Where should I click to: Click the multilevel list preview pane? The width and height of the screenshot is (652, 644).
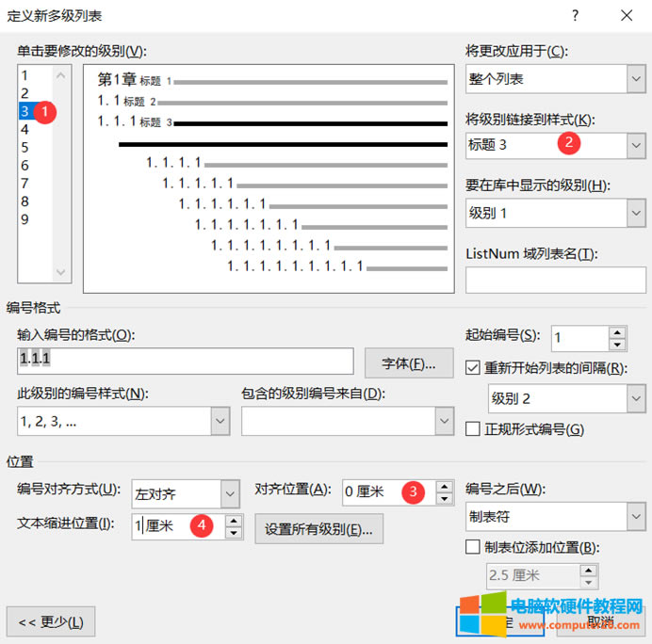point(269,179)
